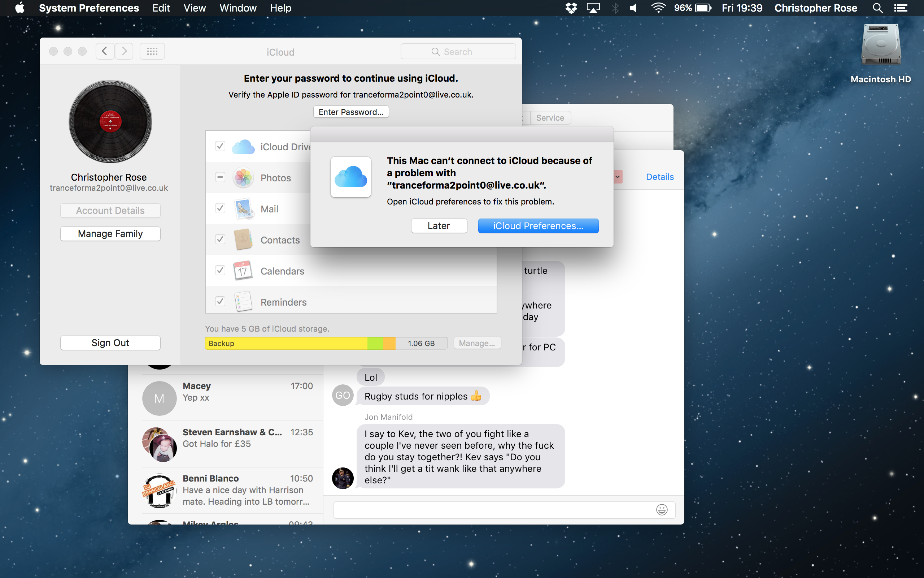Click the Calendars icon

click(243, 271)
